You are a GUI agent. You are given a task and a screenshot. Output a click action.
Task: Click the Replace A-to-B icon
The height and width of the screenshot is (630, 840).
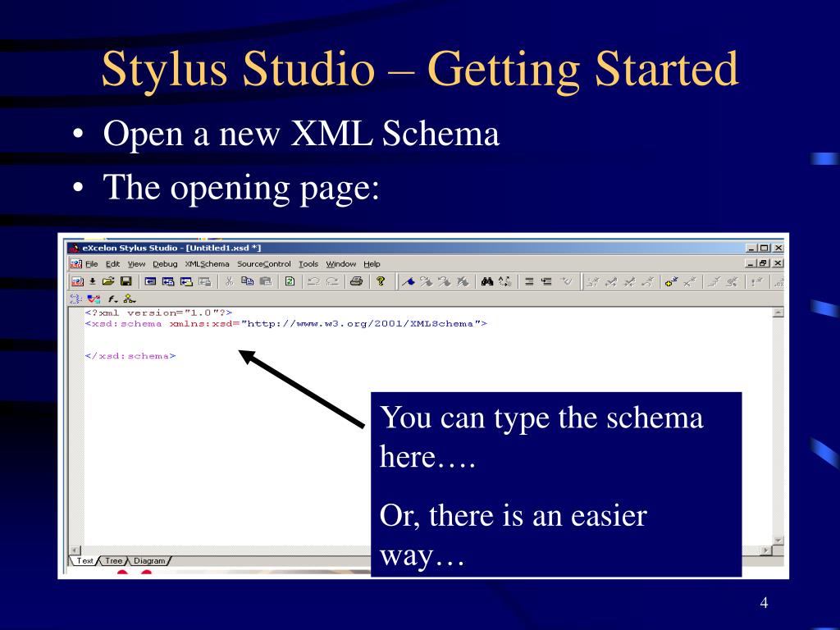click(504, 281)
